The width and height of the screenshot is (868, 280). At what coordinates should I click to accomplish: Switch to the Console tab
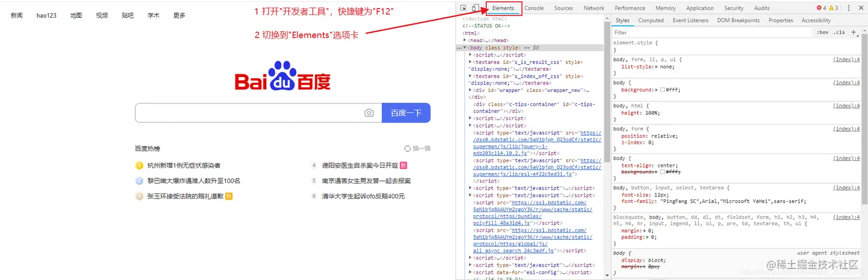point(534,8)
